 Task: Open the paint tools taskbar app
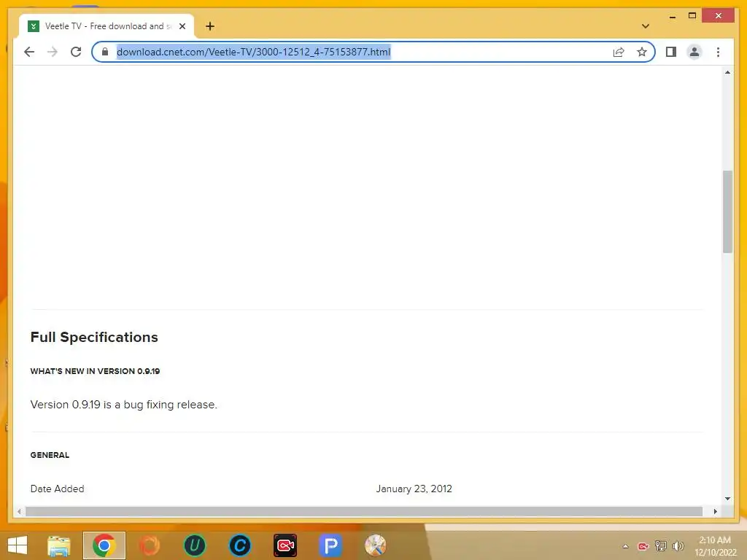click(x=376, y=545)
